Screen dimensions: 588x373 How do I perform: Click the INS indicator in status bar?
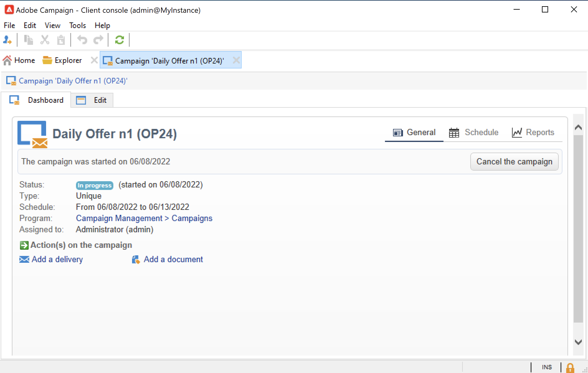(547, 367)
